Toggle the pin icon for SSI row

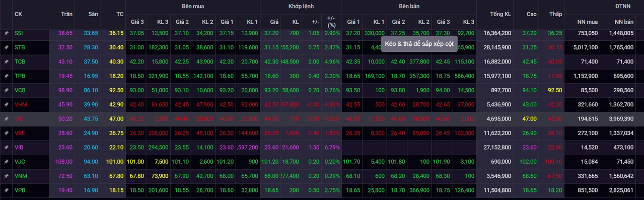click(6, 33)
